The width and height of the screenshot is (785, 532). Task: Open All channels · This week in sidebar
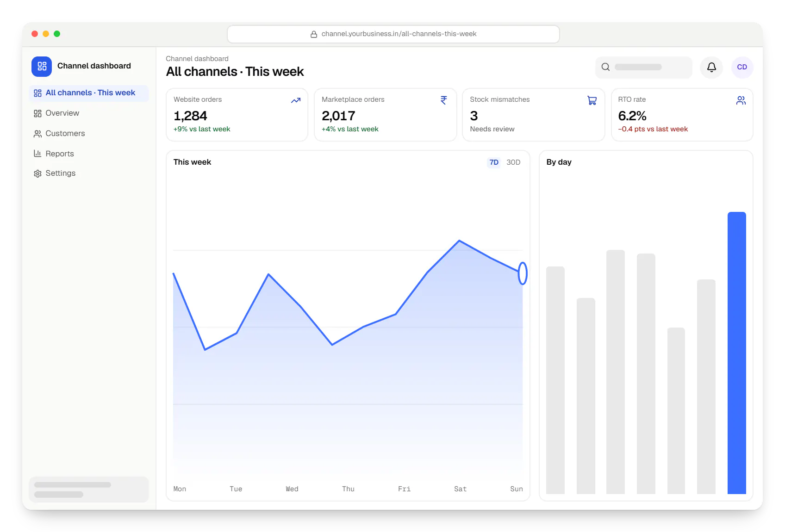click(x=89, y=93)
